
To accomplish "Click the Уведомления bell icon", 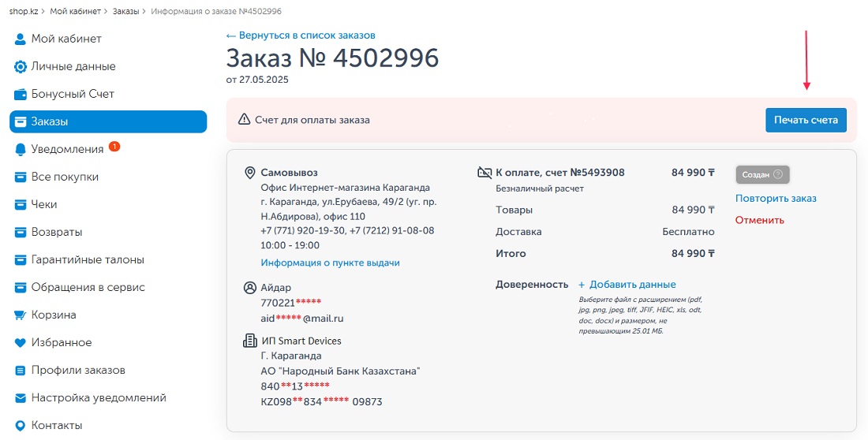I will (x=21, y=149).
